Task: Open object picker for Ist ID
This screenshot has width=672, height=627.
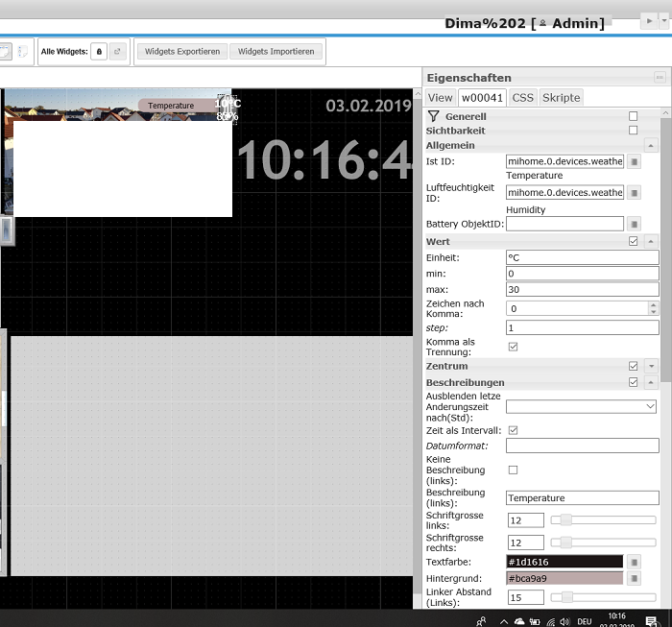Action: [635, 161]
